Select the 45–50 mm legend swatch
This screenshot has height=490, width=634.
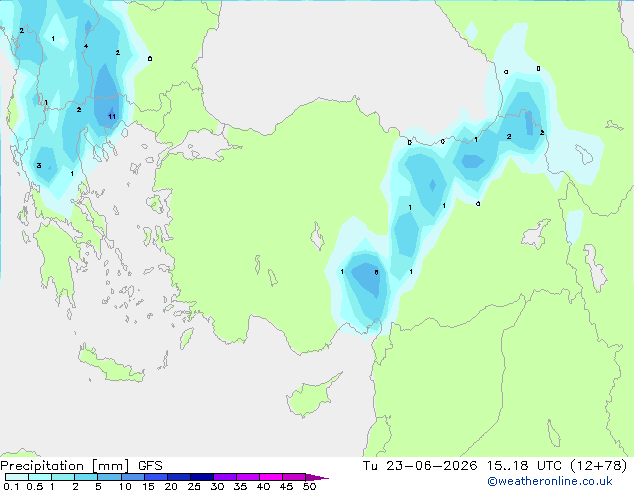294,477
